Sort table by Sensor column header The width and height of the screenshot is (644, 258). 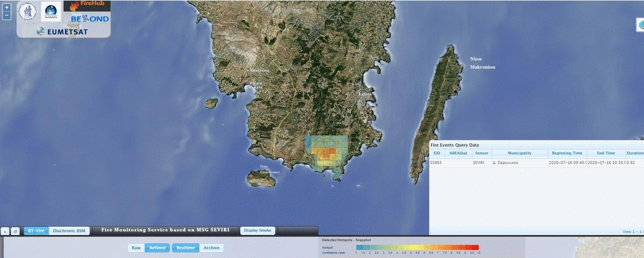(x=481, y=153)
